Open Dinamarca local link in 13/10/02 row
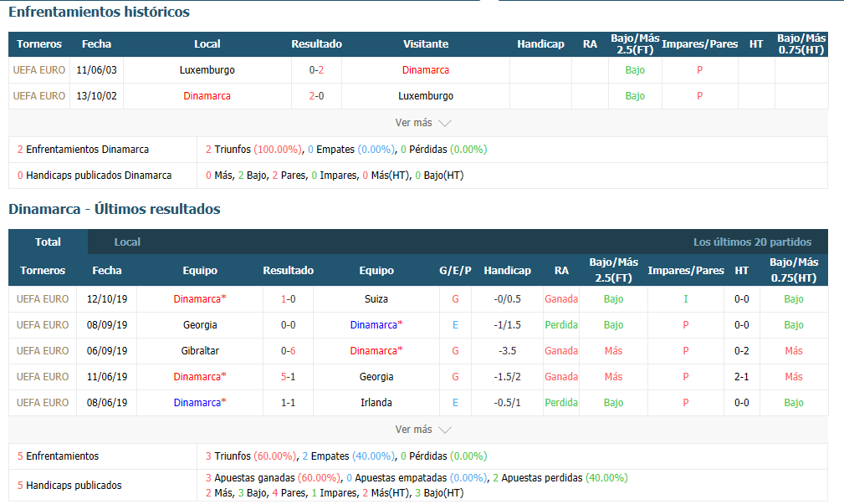Image resolution: width=844 pixels, height=504 pixels. pyautogui.click(x=207, y=96)
